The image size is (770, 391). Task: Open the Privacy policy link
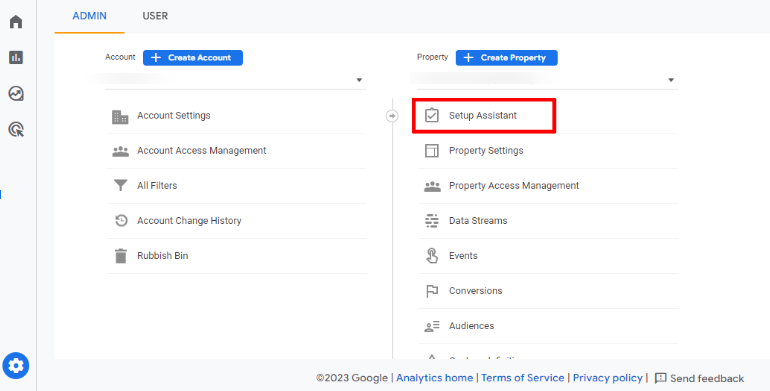pos(608,378)
